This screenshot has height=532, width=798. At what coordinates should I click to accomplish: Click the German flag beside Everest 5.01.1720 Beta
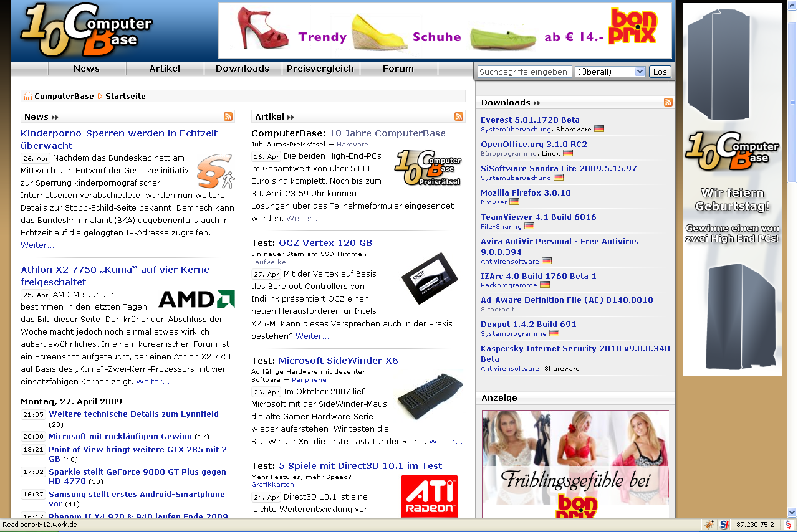click(599, 129)
